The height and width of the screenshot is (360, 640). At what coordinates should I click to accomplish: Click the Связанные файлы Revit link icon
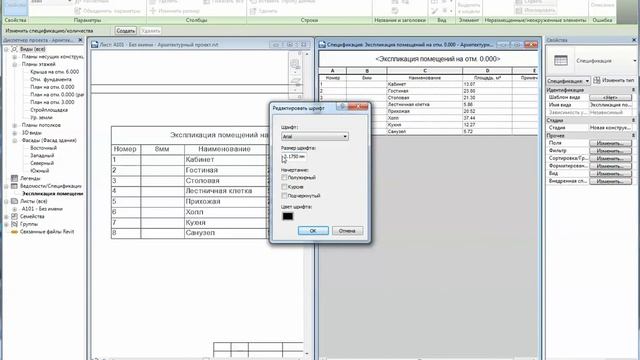tap(14, 232)
